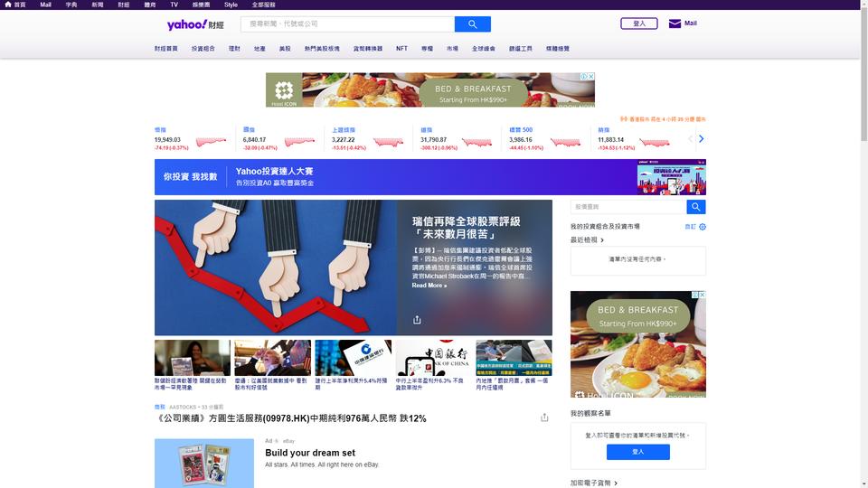
Task: Click the blue header search magnifier button
Action: [x=472, y=23]
